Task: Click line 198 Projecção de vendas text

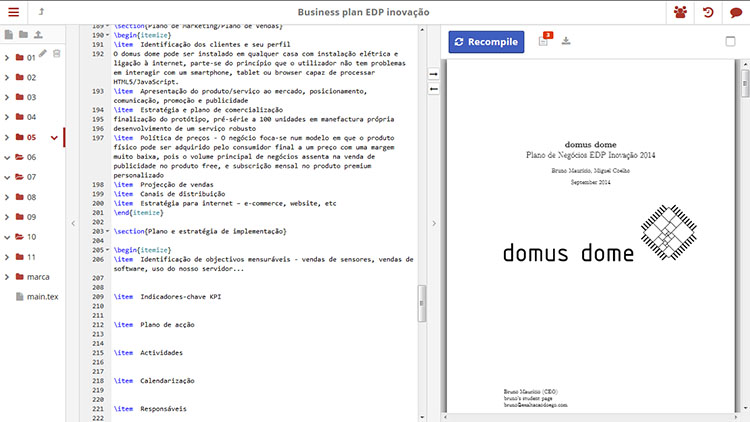Action: point(176,185)
